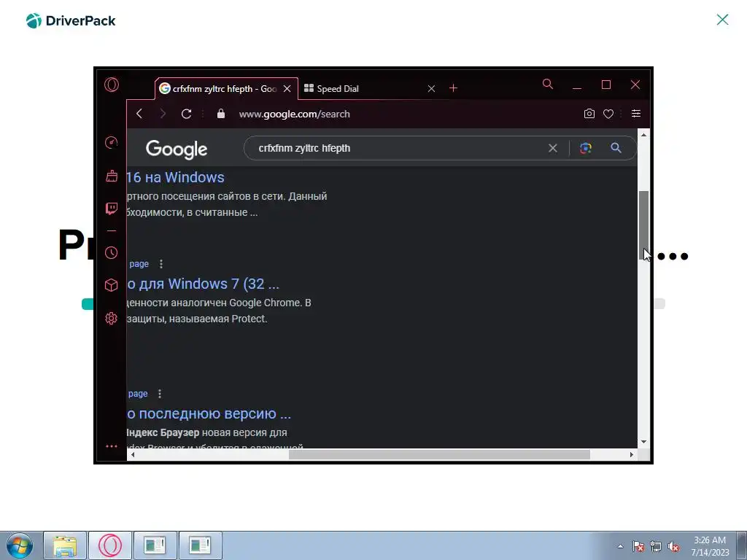Clear the Google search query
Viewport: 747px width, 560px height.
pyautogui.click(x=553, y=148)
